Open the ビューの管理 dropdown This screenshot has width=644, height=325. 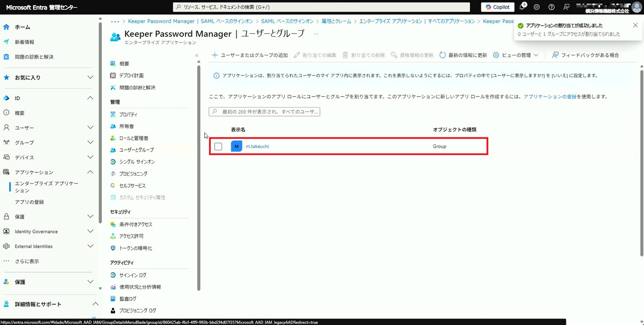(x=516, y=55)
